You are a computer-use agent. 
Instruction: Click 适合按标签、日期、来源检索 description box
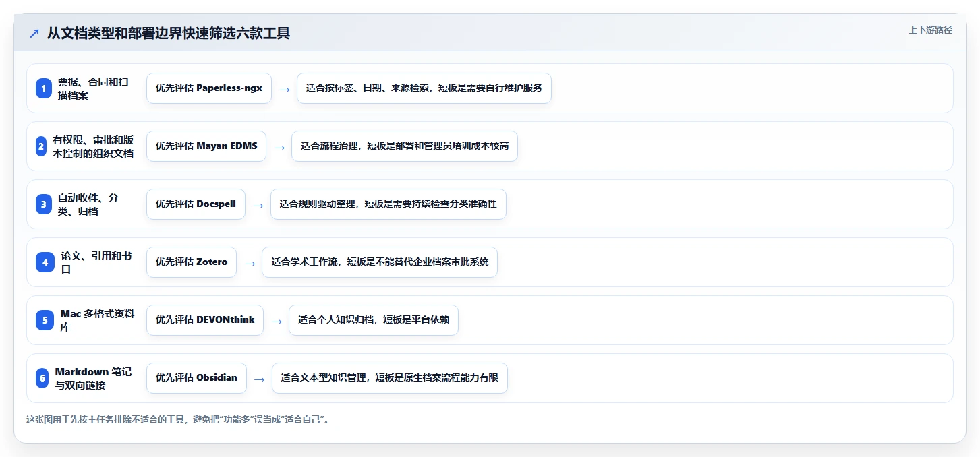(x=424, y=88)
